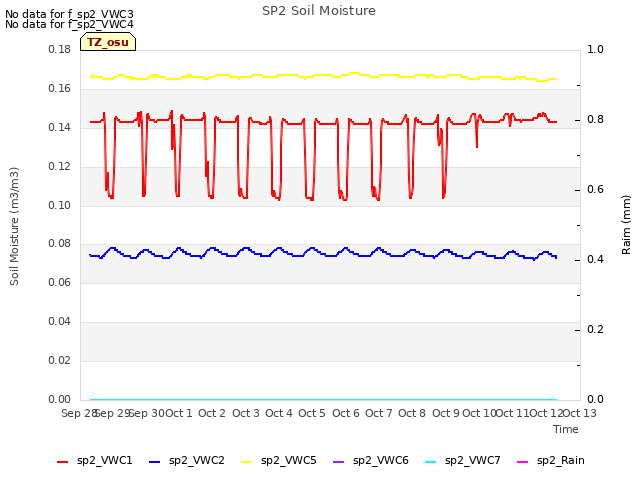The width and height of the screenshot is (640, 480).
Task: Select the sp2_VWC5 legend label
Action: 289,461
